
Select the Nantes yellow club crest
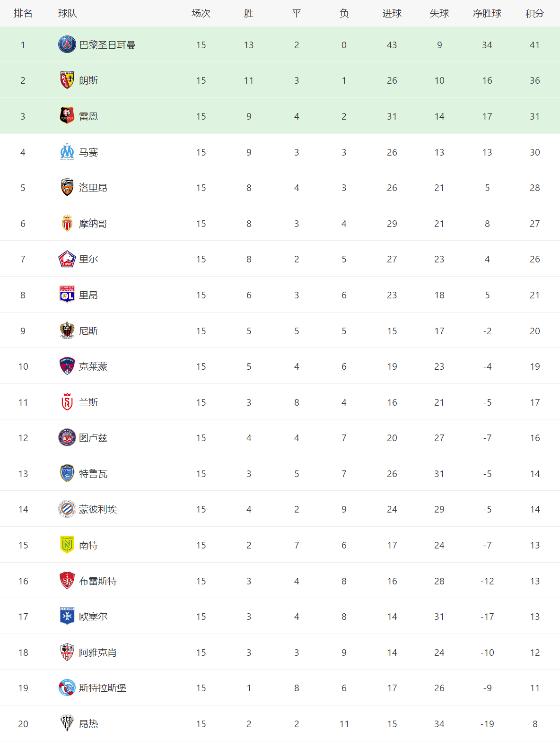(x=67, y=545)
